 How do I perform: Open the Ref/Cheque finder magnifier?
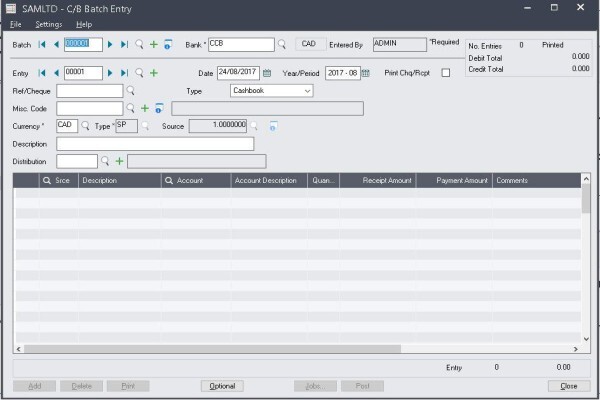point(130,91)
